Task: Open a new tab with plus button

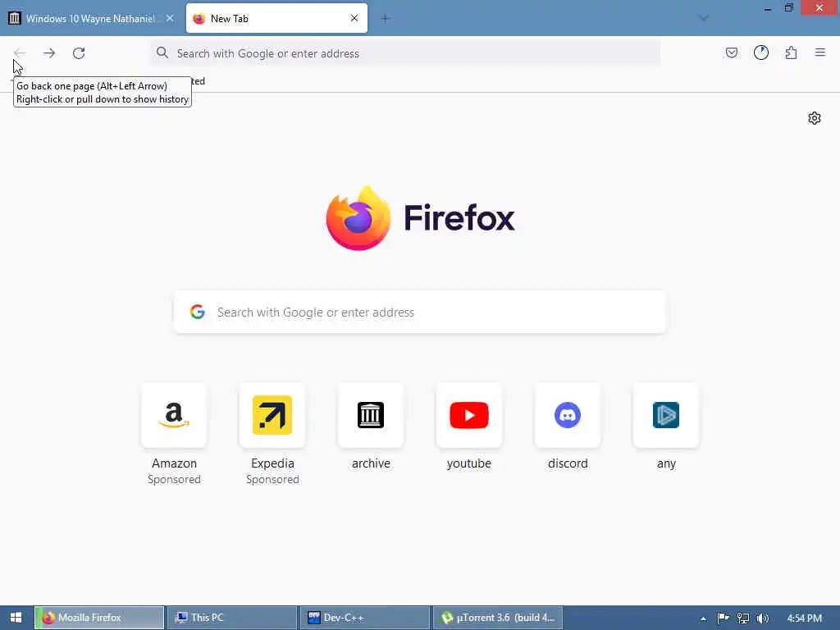Action: 386,18
